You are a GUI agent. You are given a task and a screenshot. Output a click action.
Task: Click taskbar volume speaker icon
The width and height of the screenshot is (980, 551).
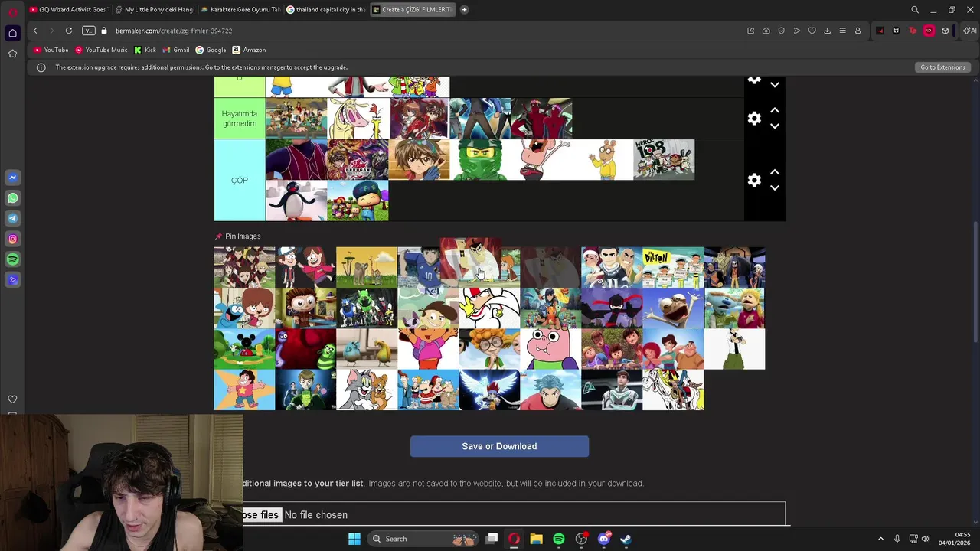(x=926, y=539)
